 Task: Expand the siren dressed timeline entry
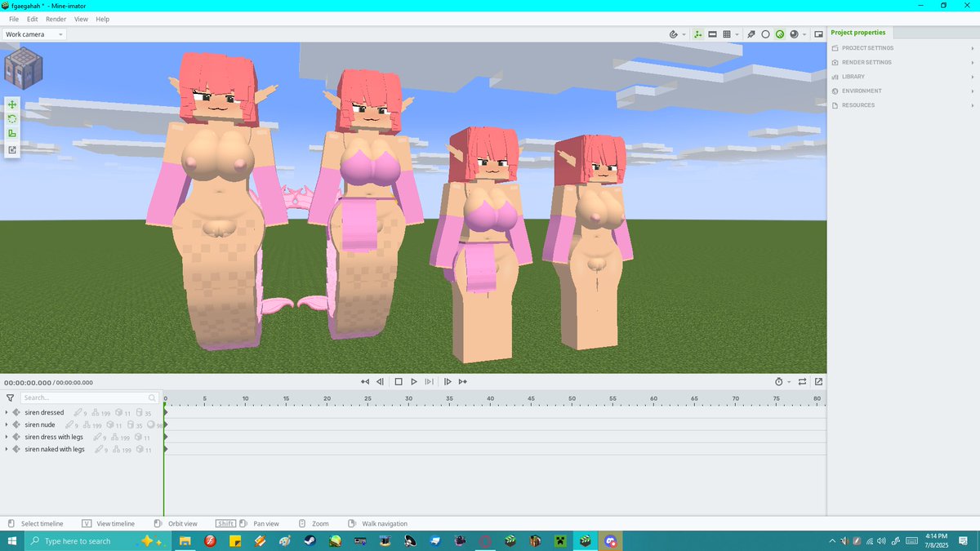click(7, 412)
